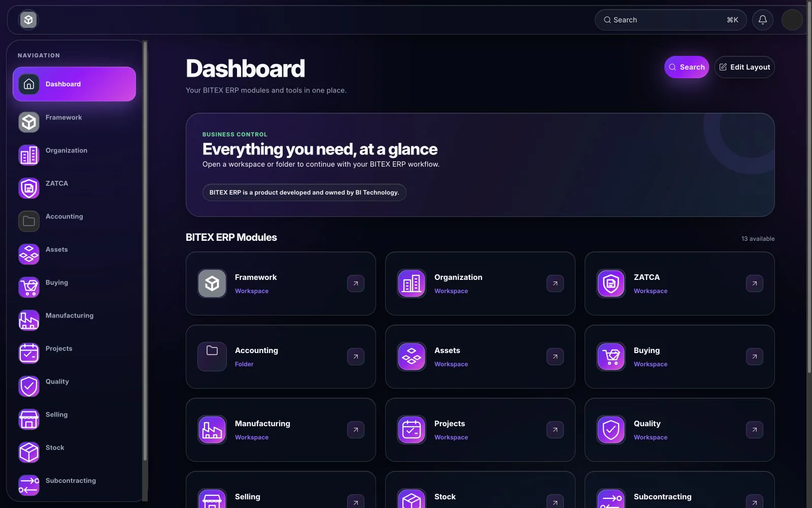Click the 'BUSINESS CONTROL' banner label

[x=235, y=135]
